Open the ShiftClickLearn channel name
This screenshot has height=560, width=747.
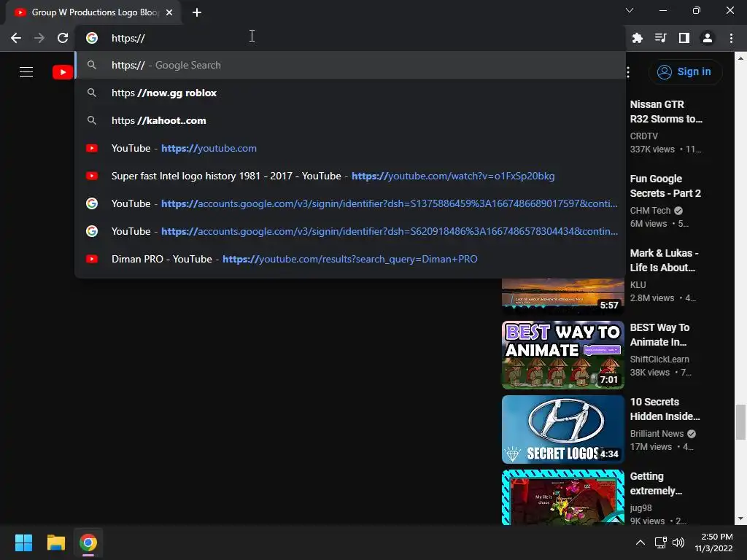(659, 359)
